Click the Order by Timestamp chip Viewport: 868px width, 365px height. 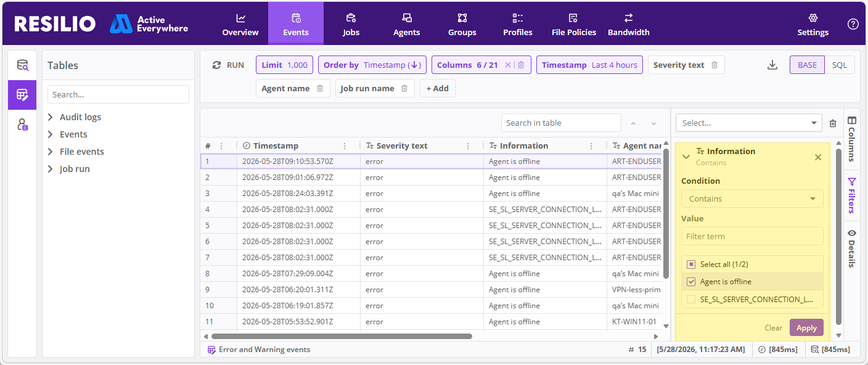click(x=372, y=65)
